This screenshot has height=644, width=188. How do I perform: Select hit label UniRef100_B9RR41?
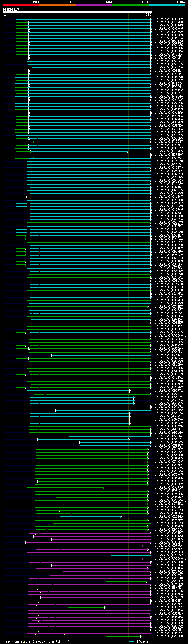pyautogui.click(x=169, y=87)
